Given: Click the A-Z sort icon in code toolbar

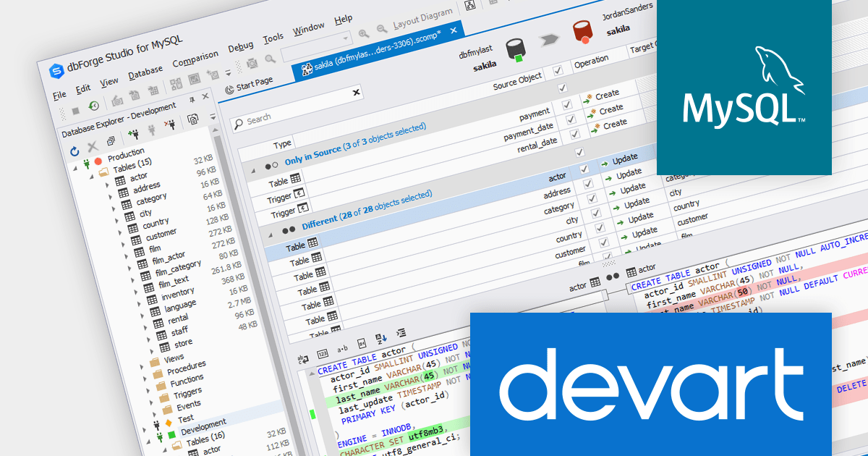Looking at the screenshot, I should point(381,337).
